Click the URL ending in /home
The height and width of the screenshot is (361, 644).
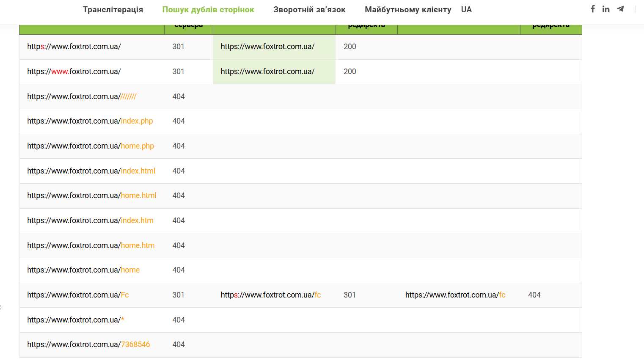tap(83, 270)
